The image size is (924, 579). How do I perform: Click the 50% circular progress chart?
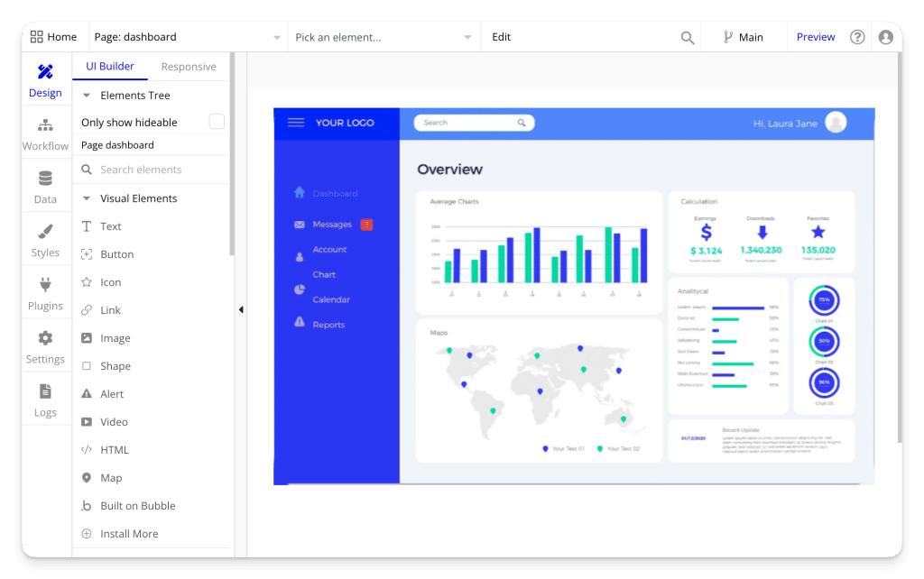click(824, 342)
